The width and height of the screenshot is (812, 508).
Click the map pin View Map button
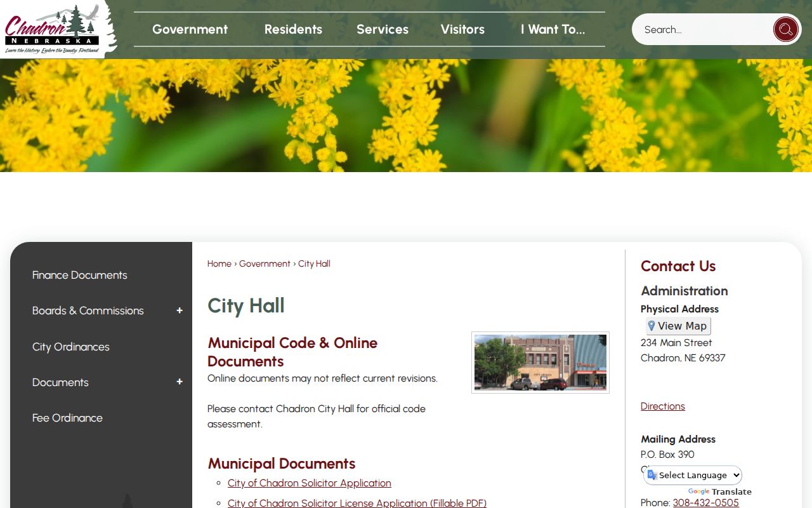678,326
